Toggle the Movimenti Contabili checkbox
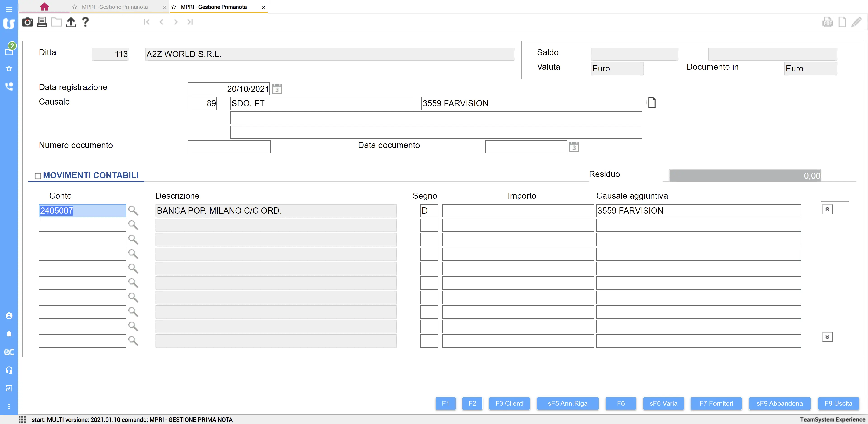This screenshot has height=424, width=868. (x=38, y=176)
